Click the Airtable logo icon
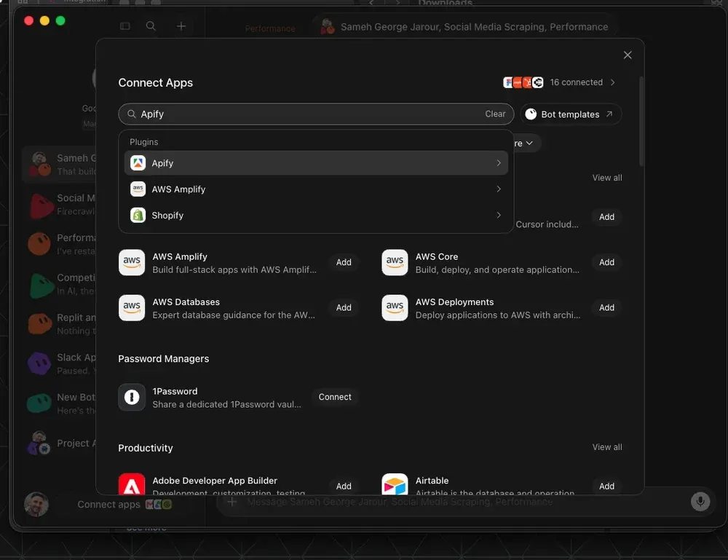This screenshot has width=728, height=560. (395, 484)
